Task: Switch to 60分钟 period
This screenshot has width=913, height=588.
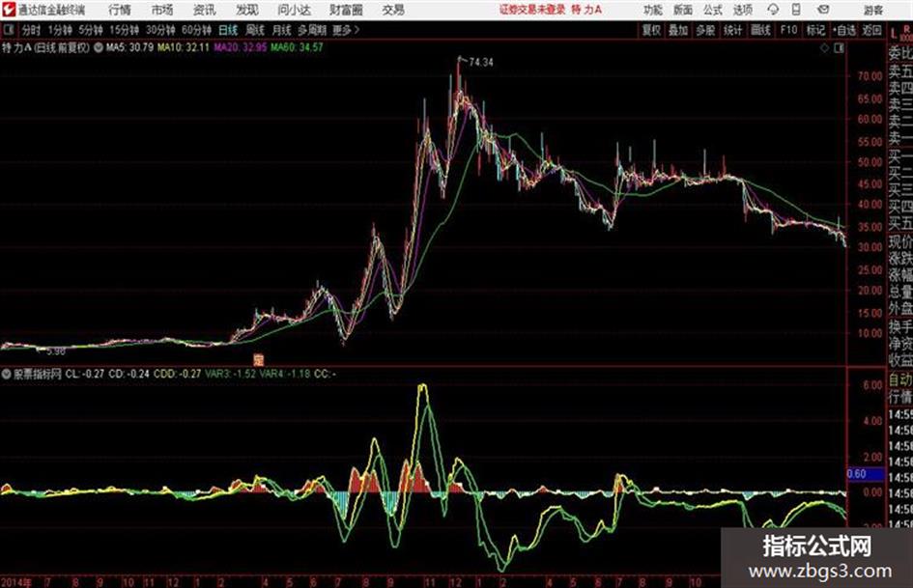Action: [196, 30]
